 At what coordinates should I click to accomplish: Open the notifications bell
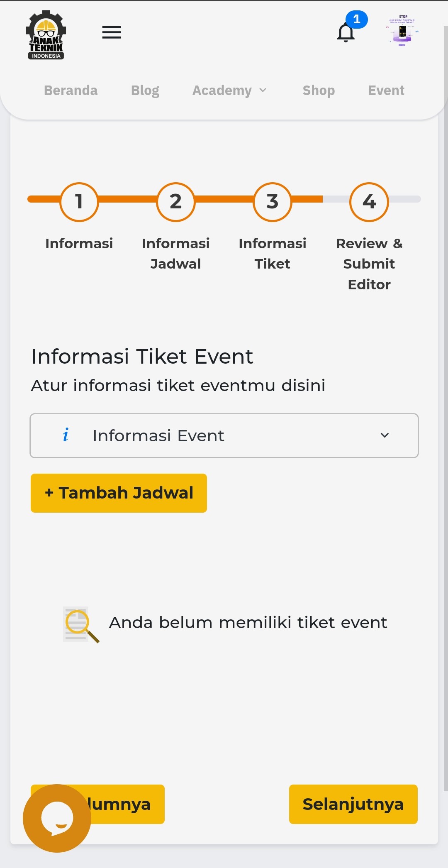click(345, 33)
